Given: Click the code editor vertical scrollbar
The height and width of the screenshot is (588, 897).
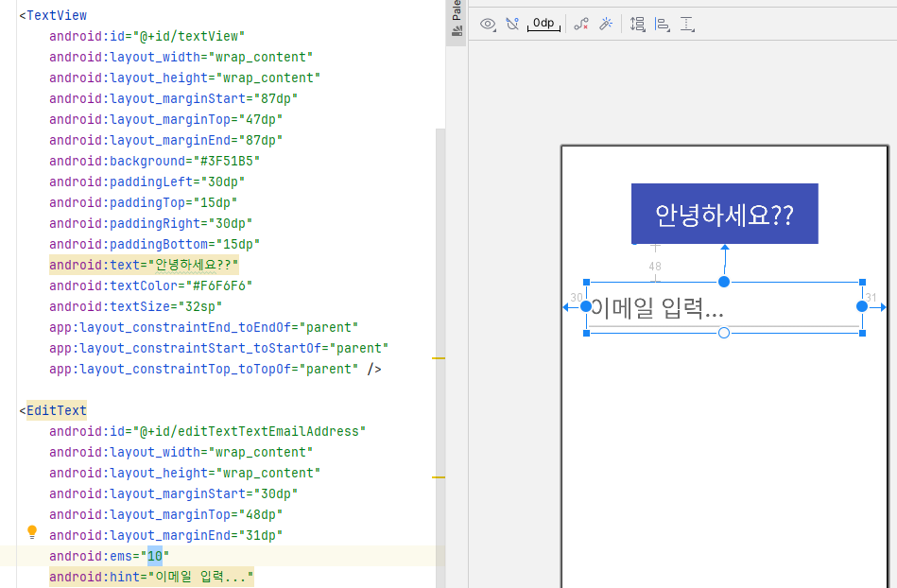Looking at the screenshot, I should 440,358.
